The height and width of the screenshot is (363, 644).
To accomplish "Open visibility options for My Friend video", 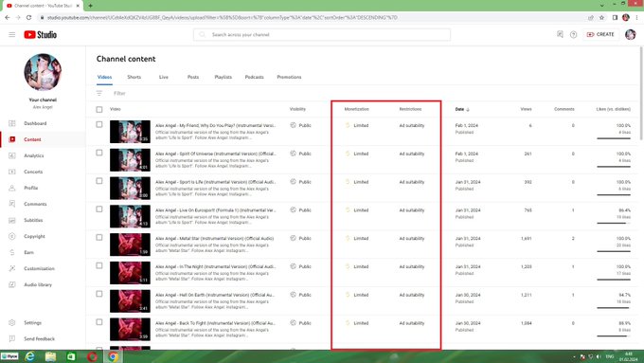I will point(300,125).
